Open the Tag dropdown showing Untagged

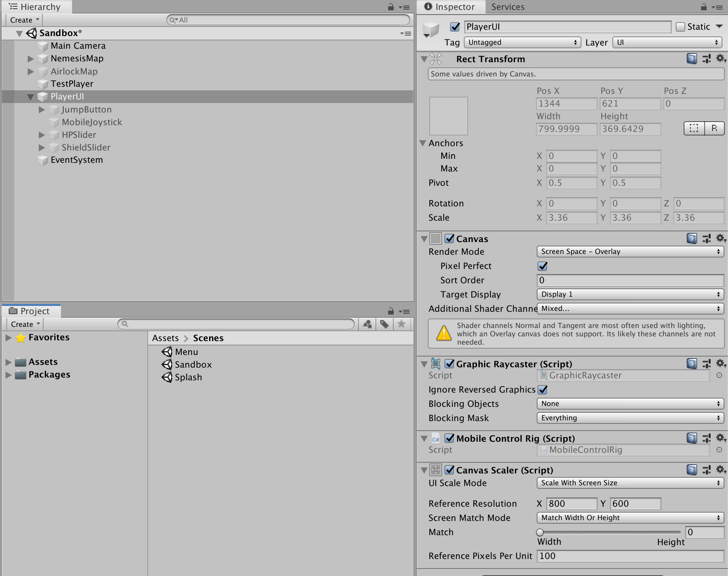[x=522, y=42]
